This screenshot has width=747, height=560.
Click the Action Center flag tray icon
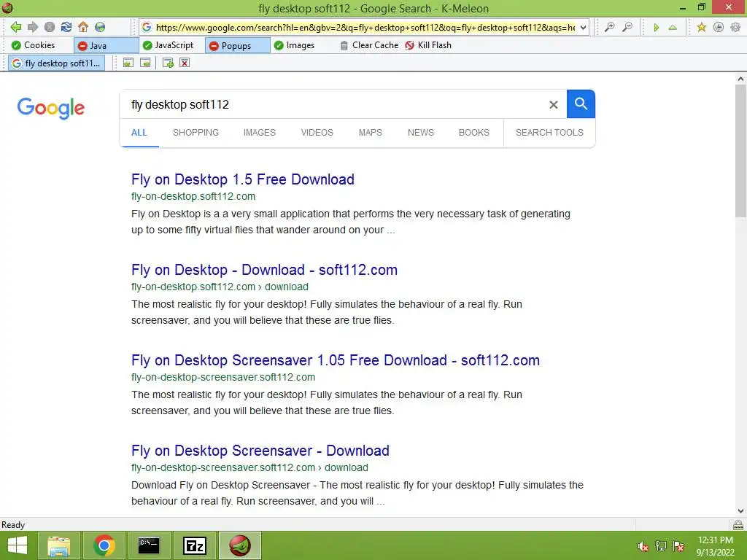pos(678,546)
